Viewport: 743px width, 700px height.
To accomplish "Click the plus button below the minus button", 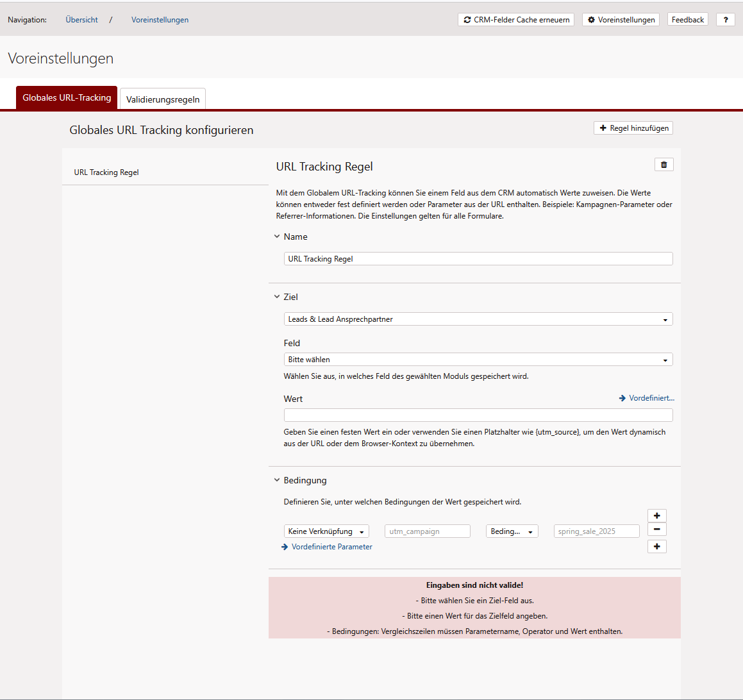I will 656,547.
